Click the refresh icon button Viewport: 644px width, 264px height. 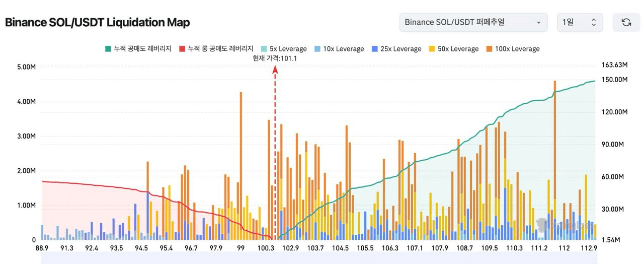pyautogui.click(x=626, y=22)
